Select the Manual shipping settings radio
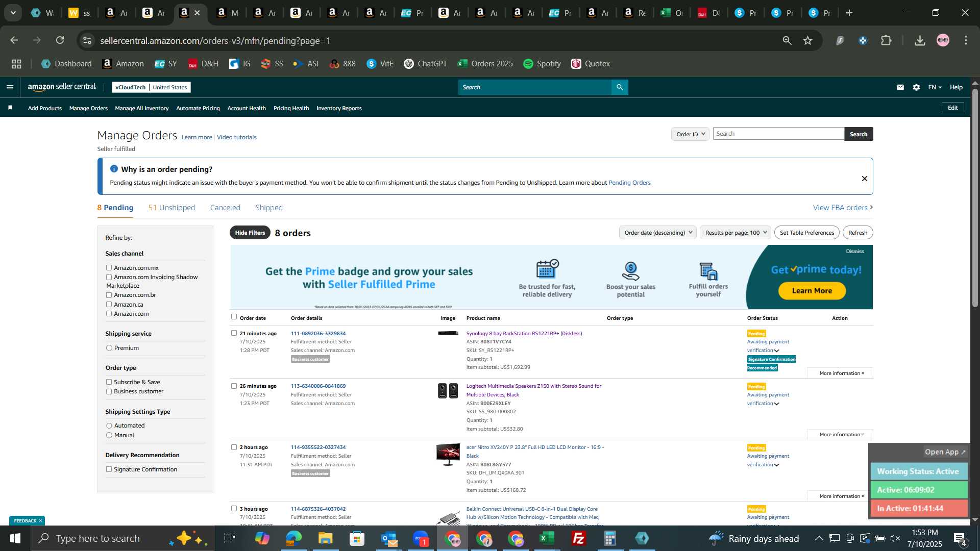This screenshot has width=980, height=551. (109, 435)
